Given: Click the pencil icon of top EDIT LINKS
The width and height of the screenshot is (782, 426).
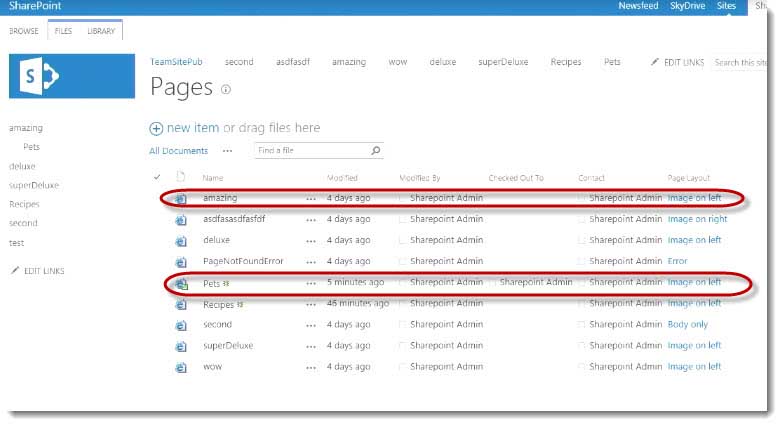Looking at the screenshot, I should [655, 62].
